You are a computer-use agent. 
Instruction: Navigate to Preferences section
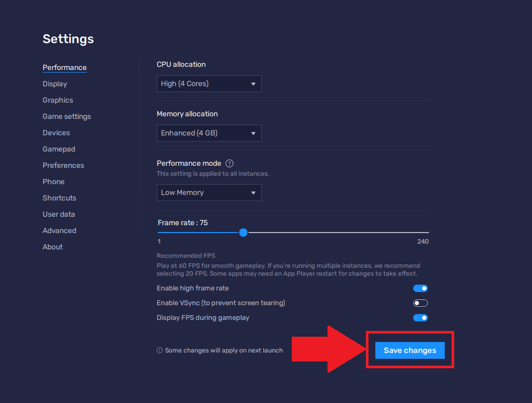tap(63, 165)
